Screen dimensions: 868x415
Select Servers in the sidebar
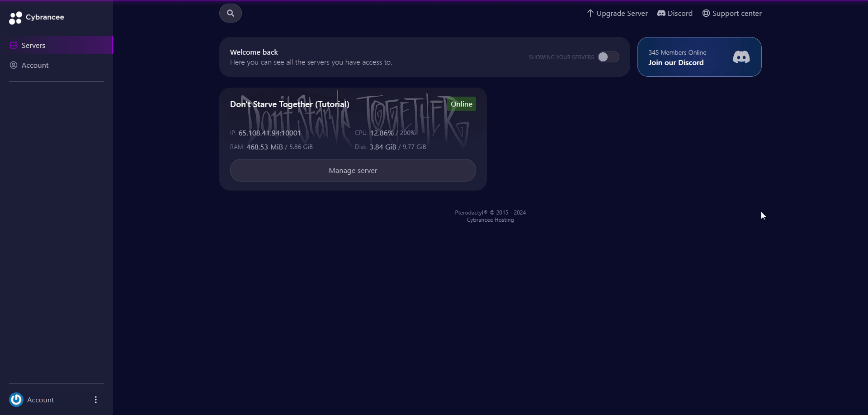click(x=57, y=45)
